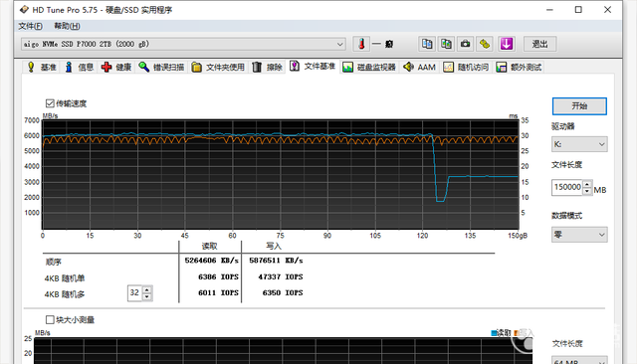
Task: Uncheck the 传输速度 checkbox
Action: [x=50, y=103]
